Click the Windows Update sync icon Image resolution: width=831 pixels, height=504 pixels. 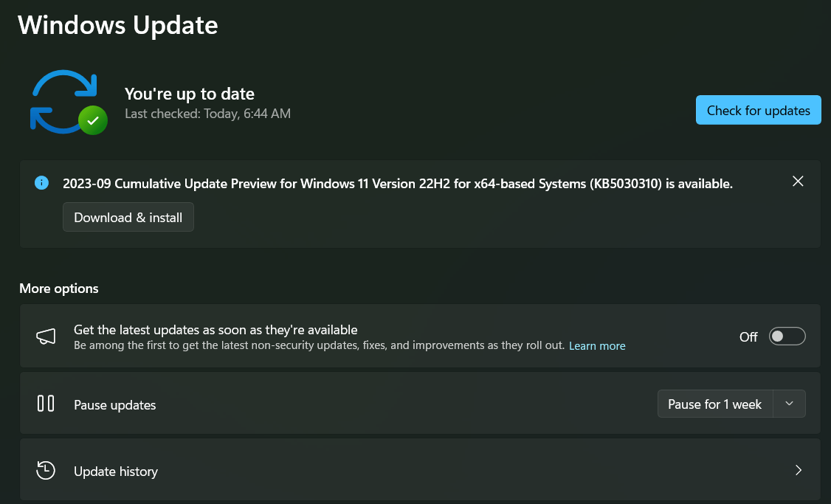(x=68, y=100)
